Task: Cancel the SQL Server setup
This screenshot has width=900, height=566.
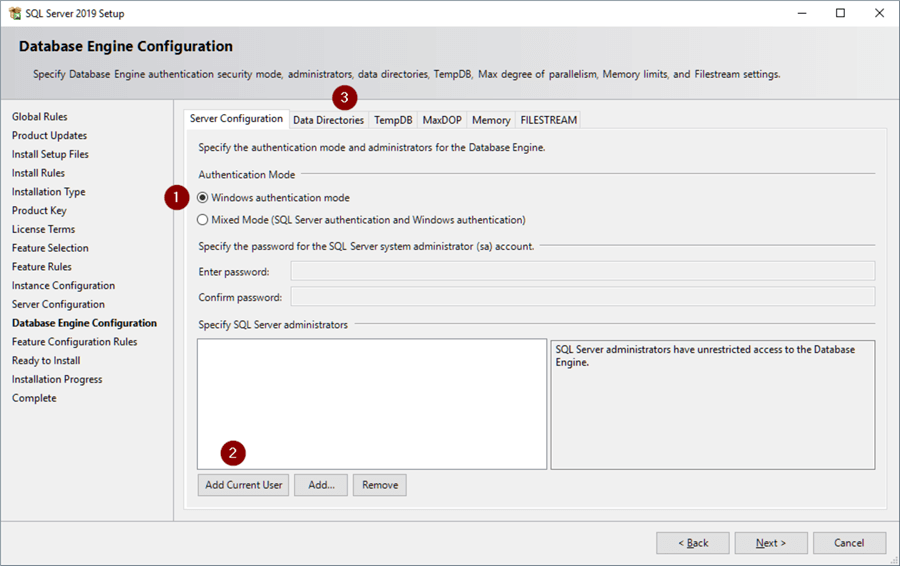Action: pyautogui.click(x=849, y=543)
